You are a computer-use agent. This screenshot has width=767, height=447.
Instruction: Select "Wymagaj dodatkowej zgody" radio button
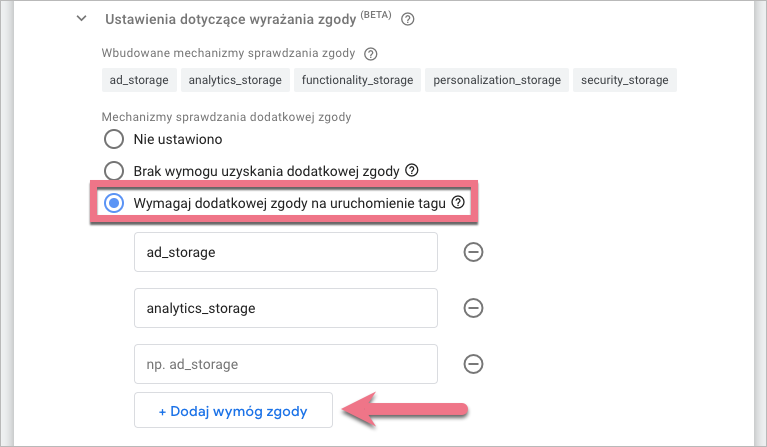(x=114, y=202)
